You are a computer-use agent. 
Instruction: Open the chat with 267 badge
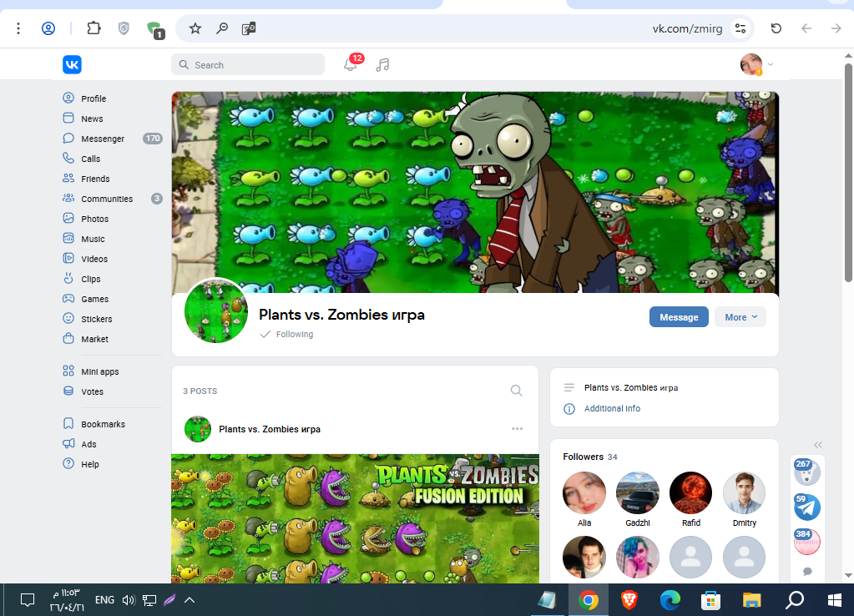point(807,472)
